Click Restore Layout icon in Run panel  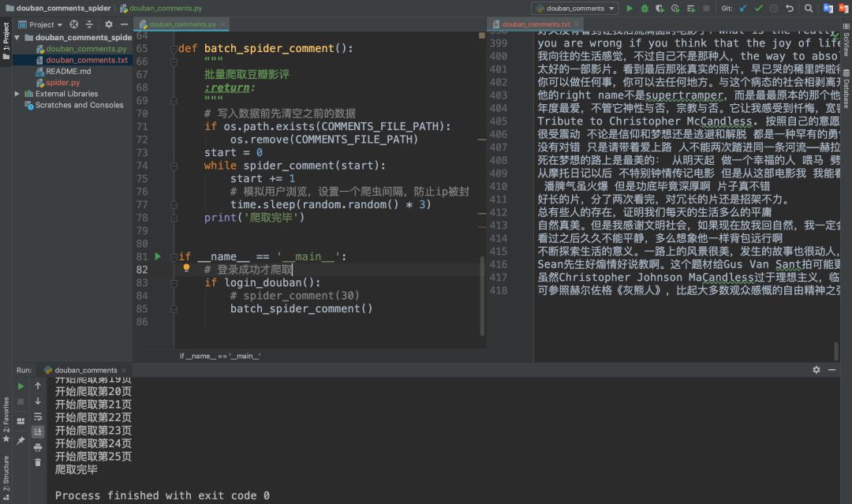[21, 421]
